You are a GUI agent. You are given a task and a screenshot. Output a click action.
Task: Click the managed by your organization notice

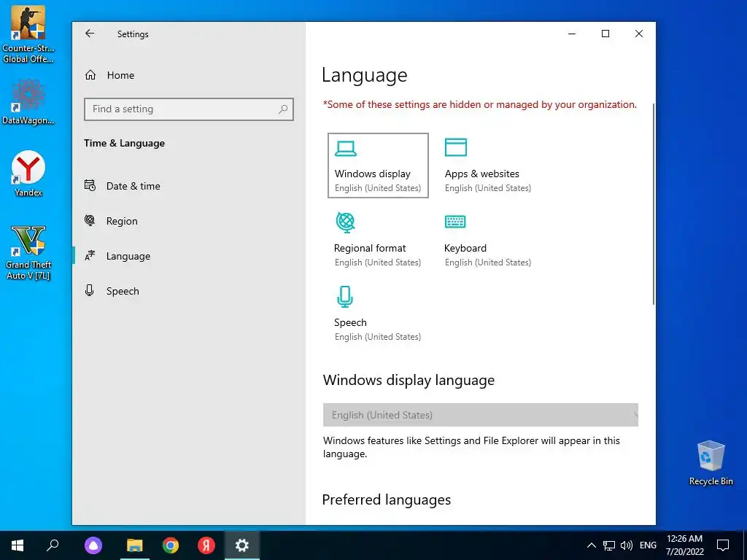(480, 104)
